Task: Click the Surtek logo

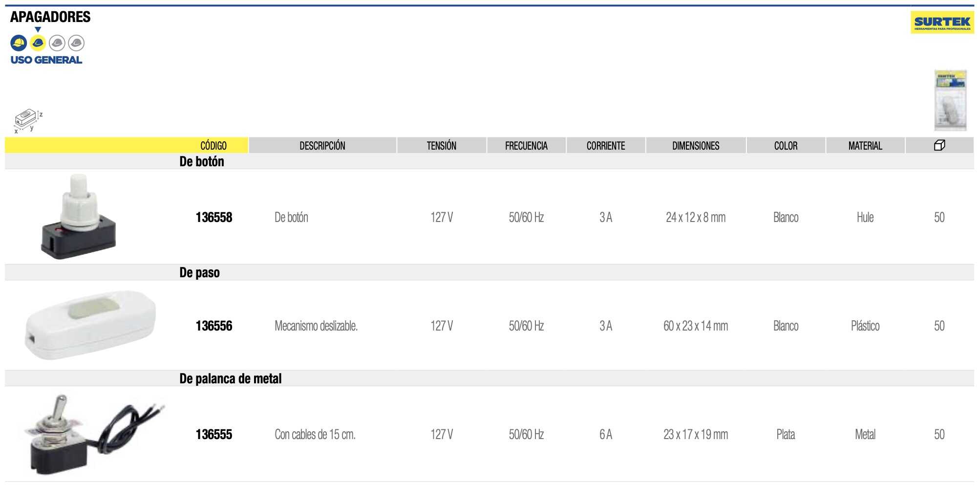Action: pos(942,22)
